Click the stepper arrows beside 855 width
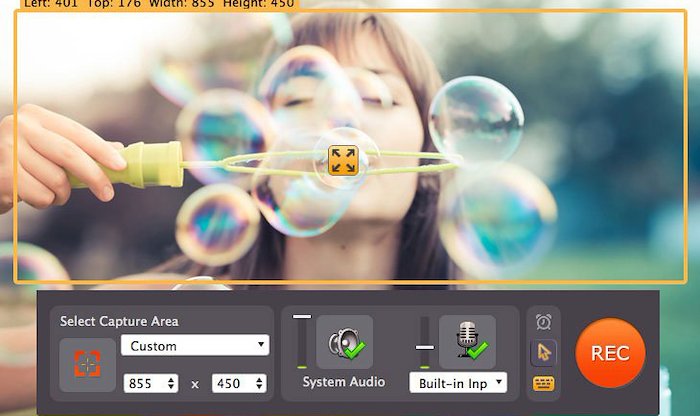700x416 pixels. tap(171, 383)
